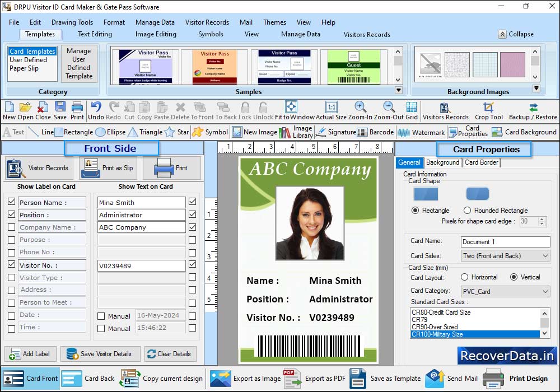Click the Actual Size 1:1 icon
The image size is (560, 392).
point(331,107)
